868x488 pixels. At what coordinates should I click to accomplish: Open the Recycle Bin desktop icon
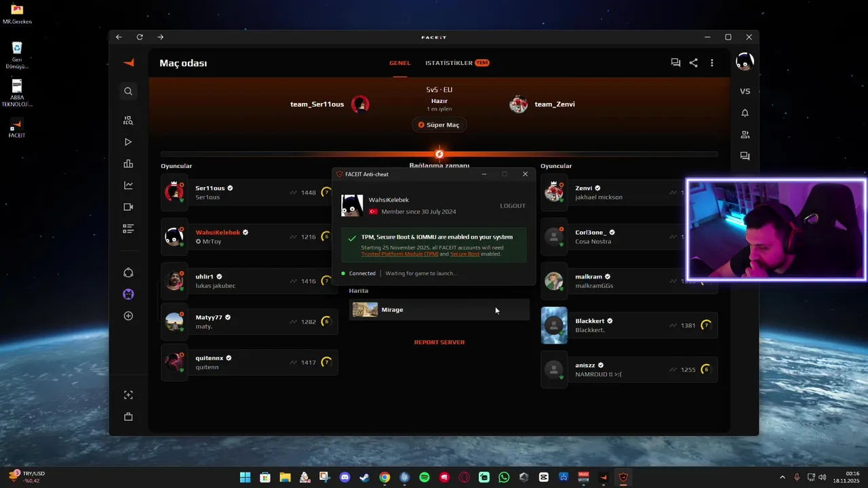click(x=17, y=56)
